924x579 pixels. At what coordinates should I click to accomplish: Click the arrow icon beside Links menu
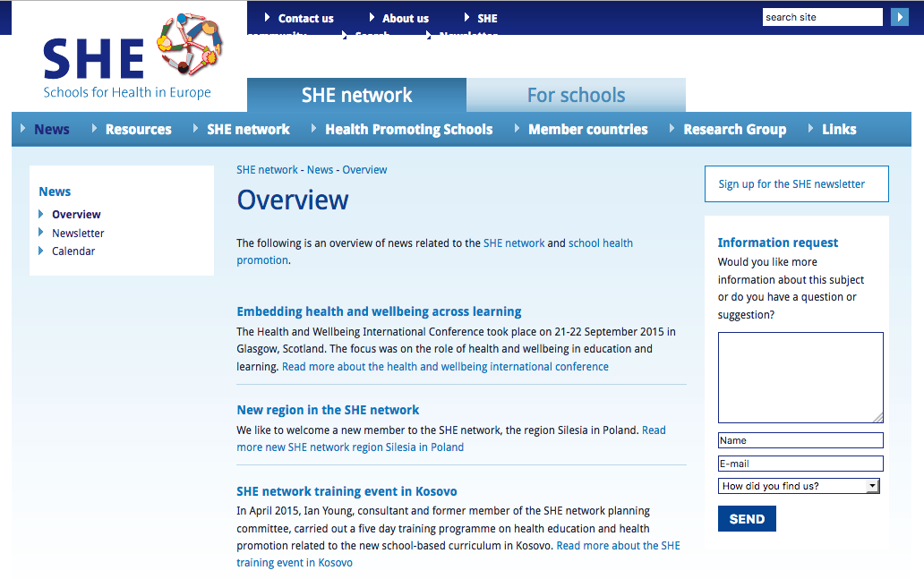coord(811,128)
